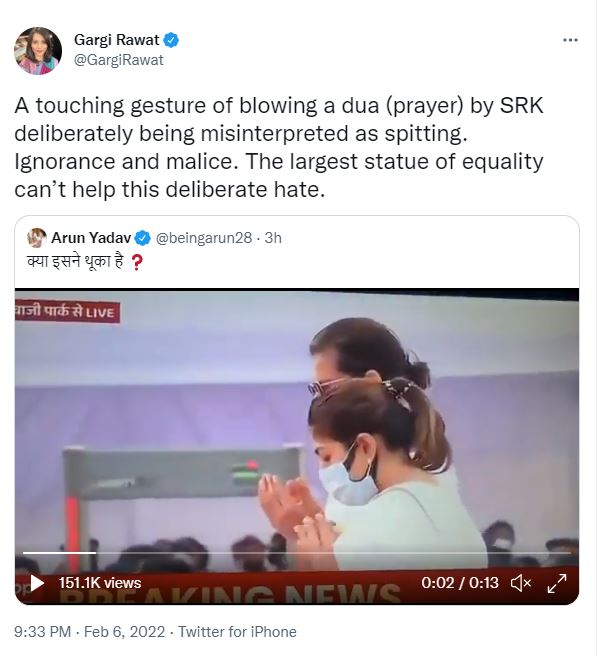Seek using the video progress bar
This screenshot has width=600, height=656.
tap(300, 553)
